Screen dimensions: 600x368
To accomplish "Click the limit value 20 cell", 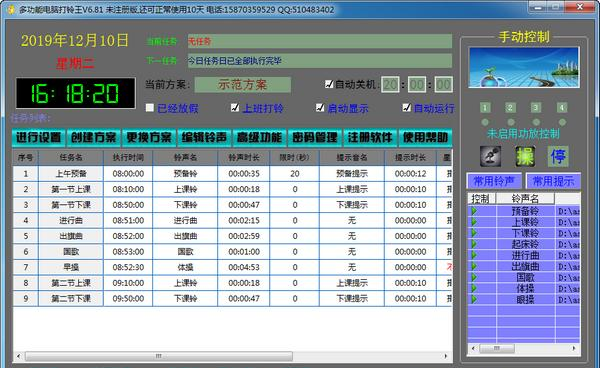I will coord(295,174).
